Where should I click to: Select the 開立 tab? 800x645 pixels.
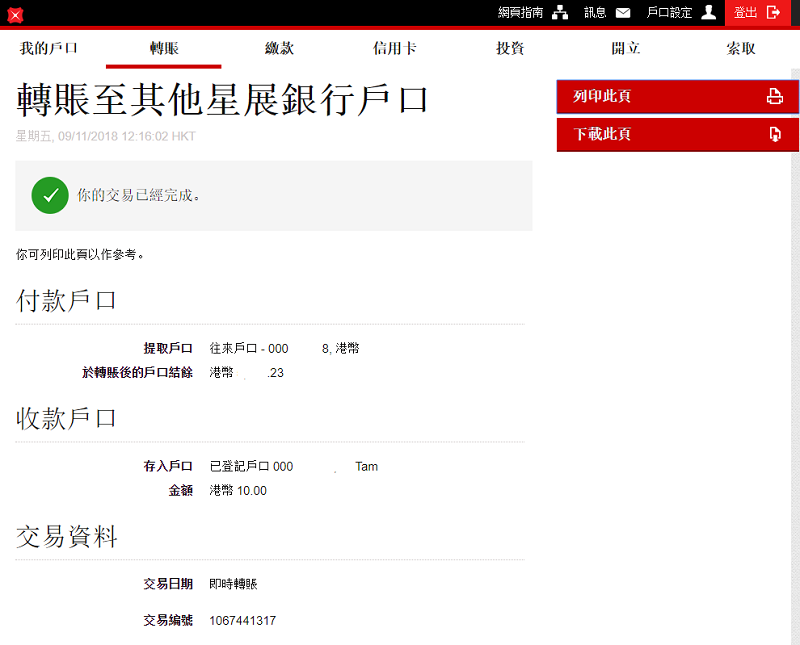(626, 48)
